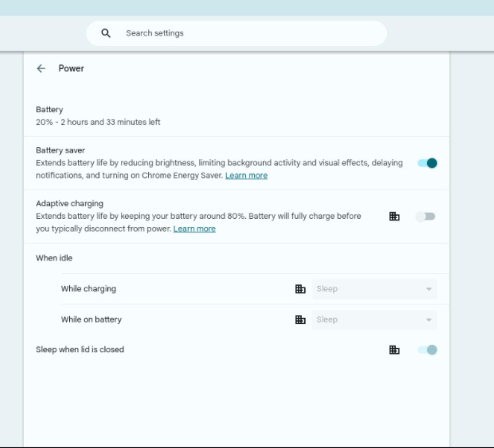The image size is (494, 448).
Task: Open the While charging Sleep dropdown
Action: pyautogui.click(x=374, y=289)
